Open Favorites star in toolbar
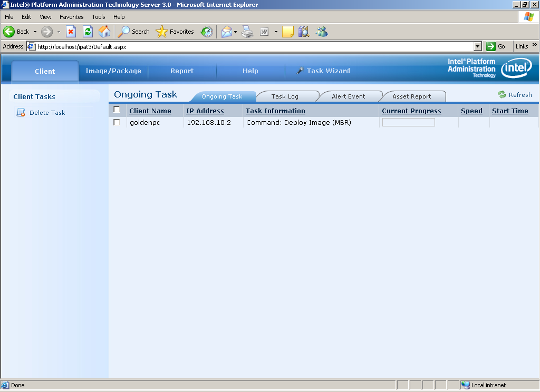Image resolution: width=540 pixels, height=392 pixels. [161, 32]
